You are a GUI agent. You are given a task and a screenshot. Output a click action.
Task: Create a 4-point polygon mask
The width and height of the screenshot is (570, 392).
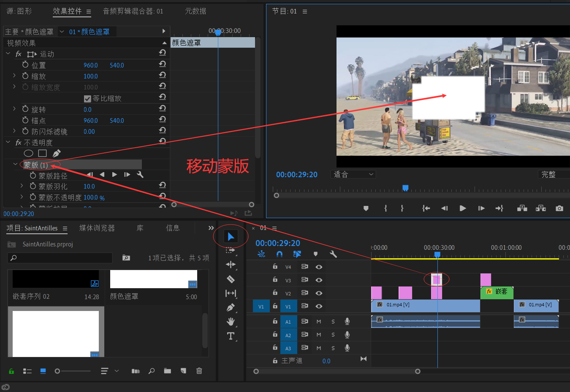(43, 153)
